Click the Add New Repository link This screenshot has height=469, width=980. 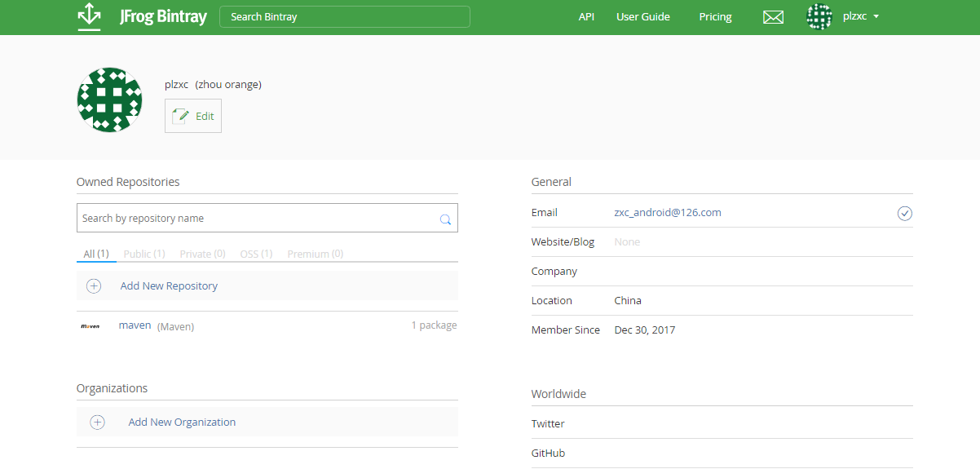[x=169, y=285]
